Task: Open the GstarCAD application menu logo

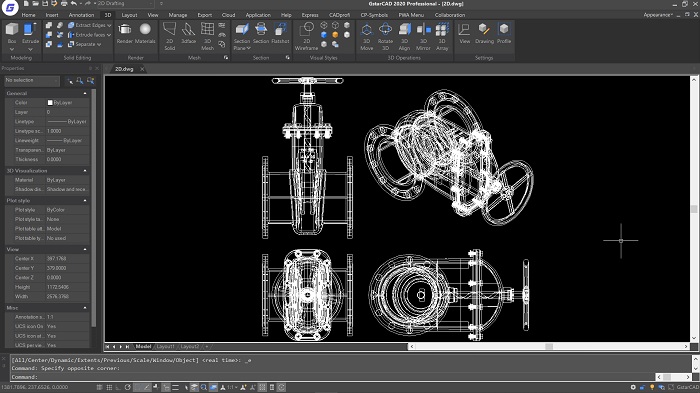Action: click(10, 8)
